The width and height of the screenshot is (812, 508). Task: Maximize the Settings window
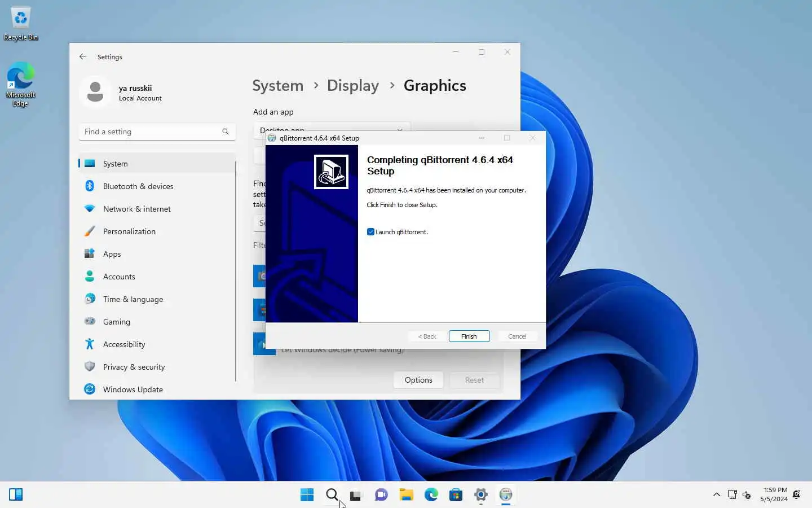[482, 52]
